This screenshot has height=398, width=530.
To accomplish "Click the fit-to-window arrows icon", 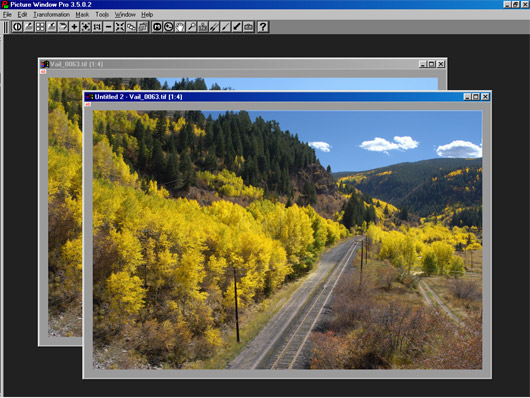I will pyautogui.click(x=120, y=27).
